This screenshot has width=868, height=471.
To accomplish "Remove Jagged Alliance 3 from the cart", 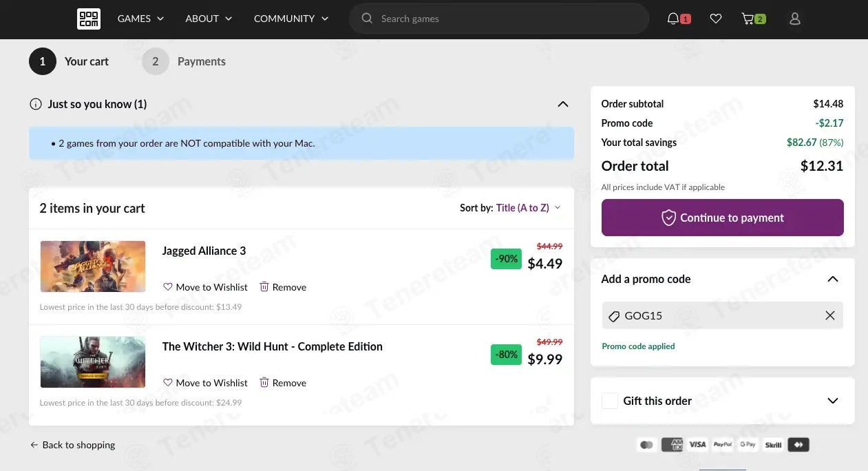I will pos(283,287).
